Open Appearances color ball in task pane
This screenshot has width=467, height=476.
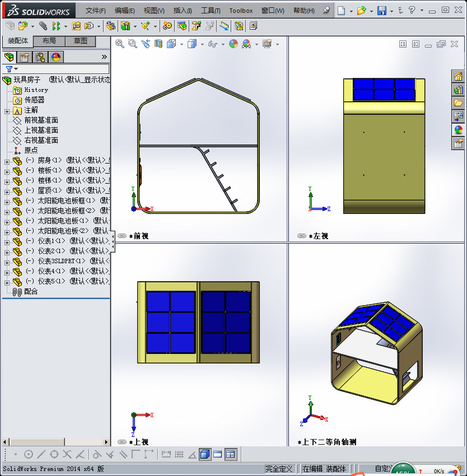(x=458, y=129)
